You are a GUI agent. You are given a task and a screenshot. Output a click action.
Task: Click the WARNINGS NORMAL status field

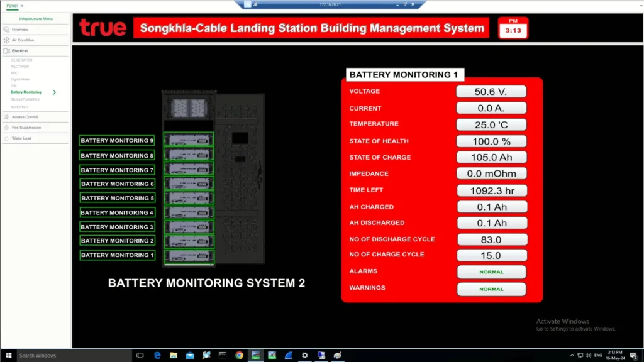click(492, 289)
